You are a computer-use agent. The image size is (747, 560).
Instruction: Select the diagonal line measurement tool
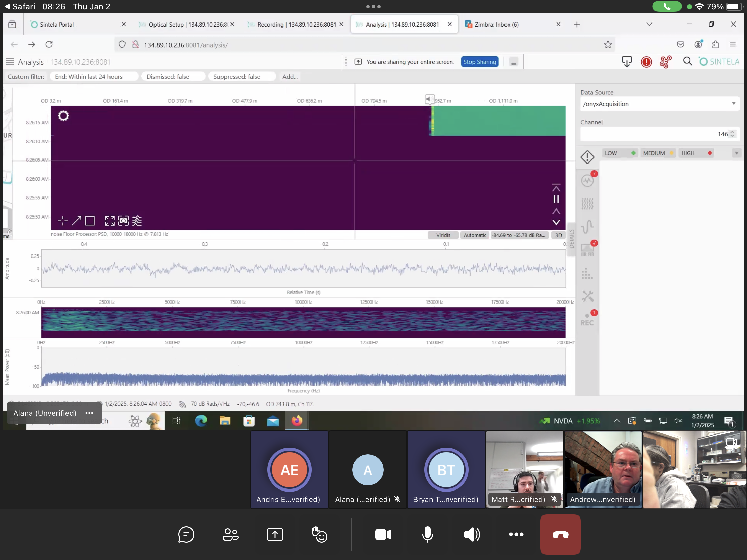76,221
